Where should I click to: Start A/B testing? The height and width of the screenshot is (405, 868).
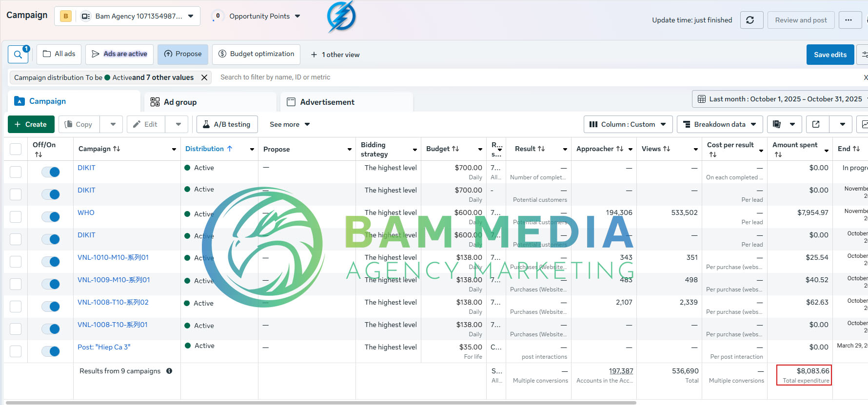(x=227, y=124)
